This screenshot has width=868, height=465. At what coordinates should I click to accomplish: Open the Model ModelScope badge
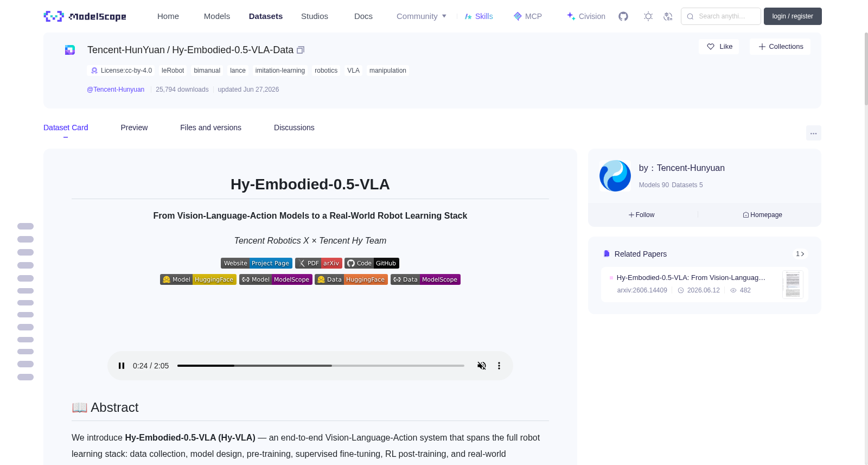(x=276, y=279)
